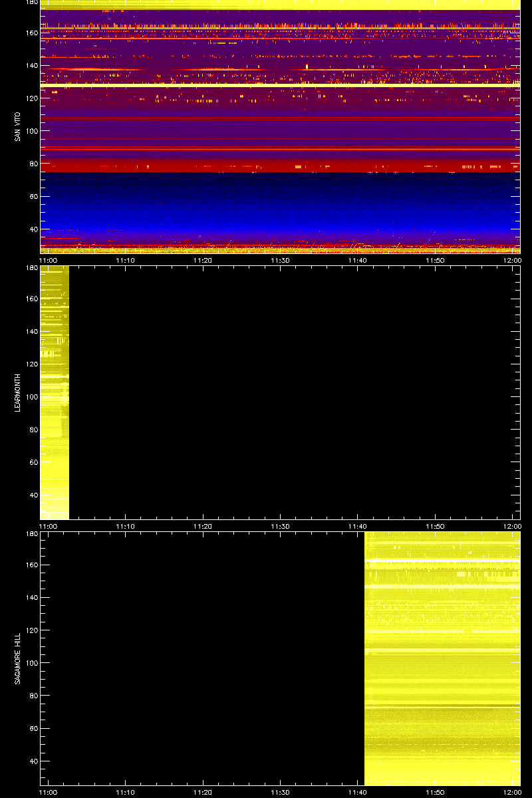Click 60 frequency label on Learmonth axis
The height and width of the screenshot is (798, 532).
click(x=33, y=462)
